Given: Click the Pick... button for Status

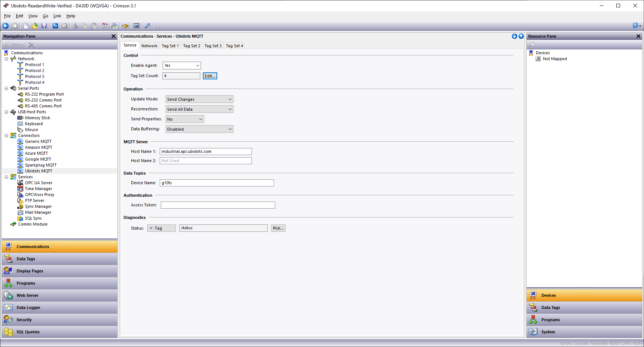Looking at the screenshot, I should [278, 228].
